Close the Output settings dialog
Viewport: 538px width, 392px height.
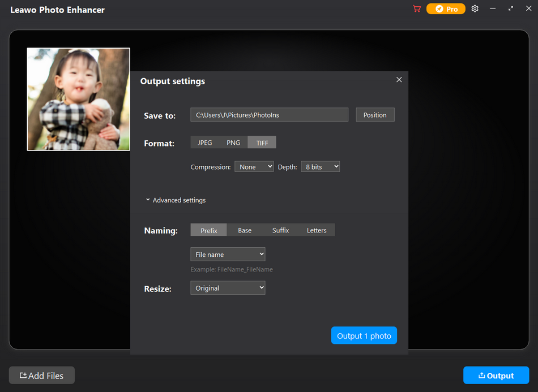click(399, 80)
